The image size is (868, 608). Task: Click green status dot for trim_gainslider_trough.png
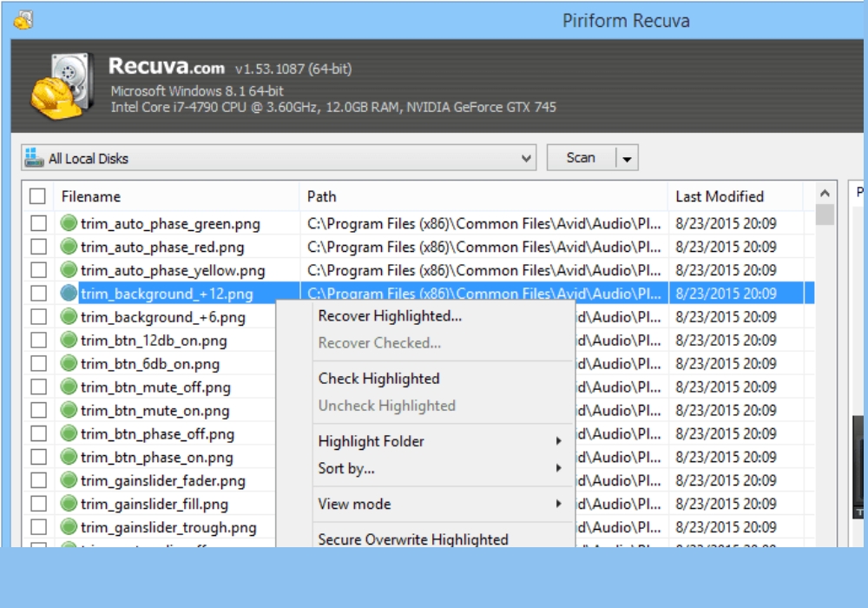pos(69,526)
